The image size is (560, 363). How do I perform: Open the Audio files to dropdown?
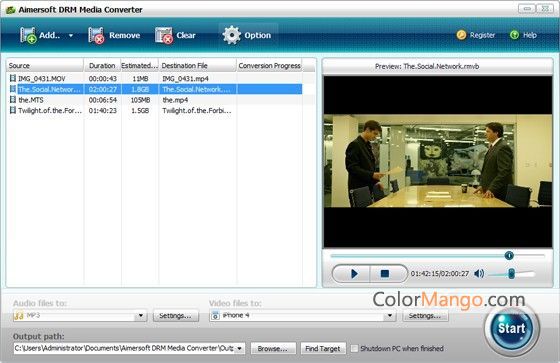click(141, 315)
